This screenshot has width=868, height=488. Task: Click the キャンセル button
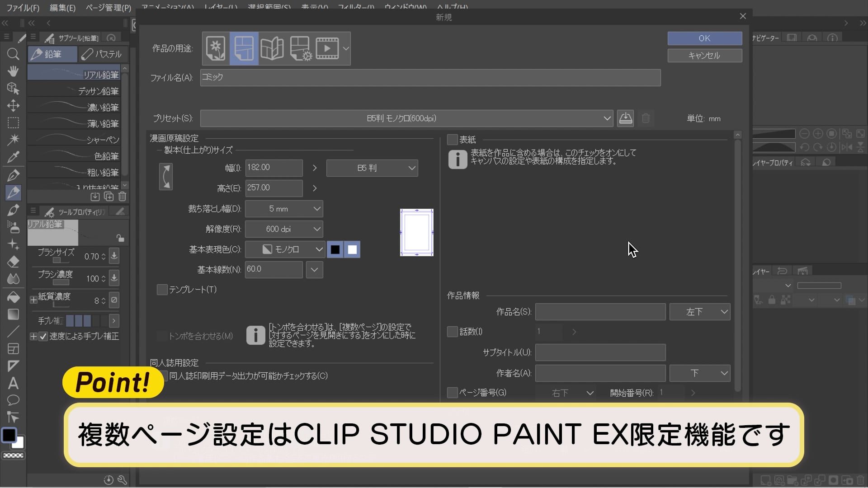704,56
